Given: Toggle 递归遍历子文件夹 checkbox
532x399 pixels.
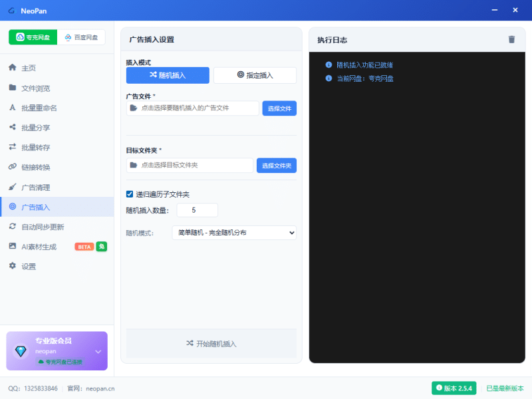Looking at the screenshot, I should 130,194.
